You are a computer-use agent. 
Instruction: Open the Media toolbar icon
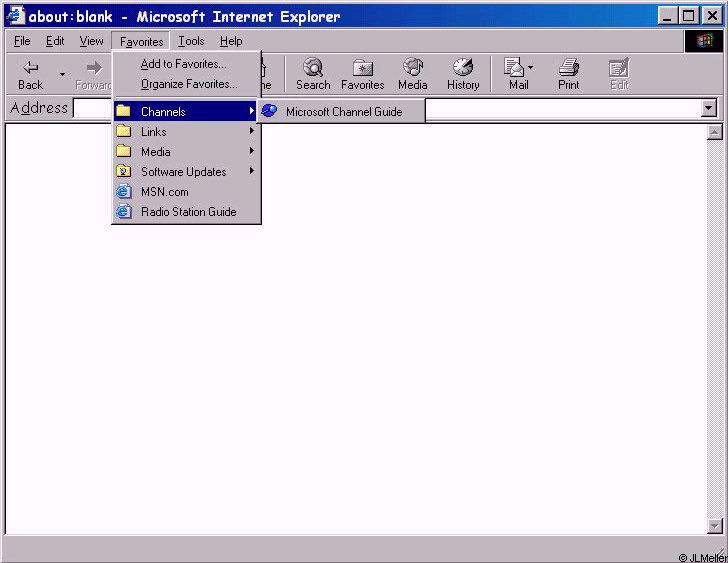[x=413, y=67]
